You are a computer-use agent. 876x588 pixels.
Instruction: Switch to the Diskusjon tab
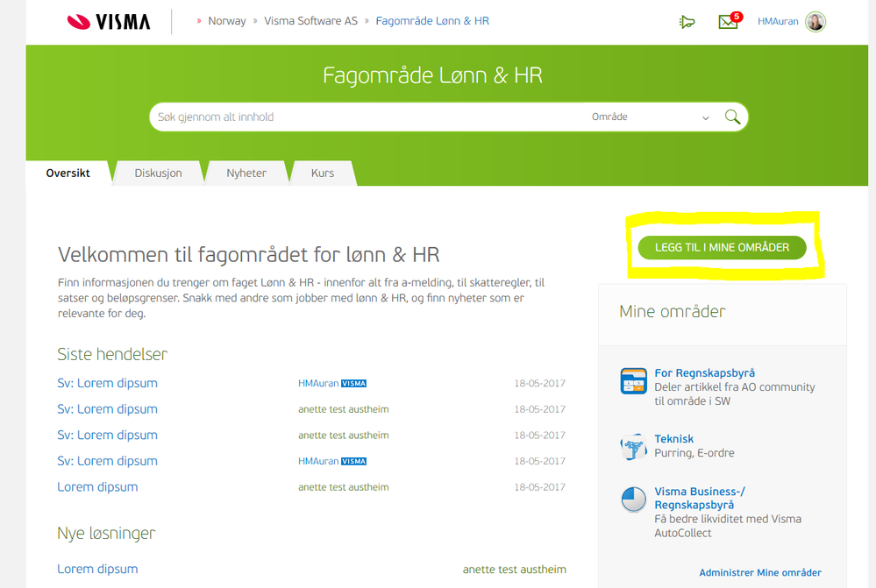[x=158, y=174]
